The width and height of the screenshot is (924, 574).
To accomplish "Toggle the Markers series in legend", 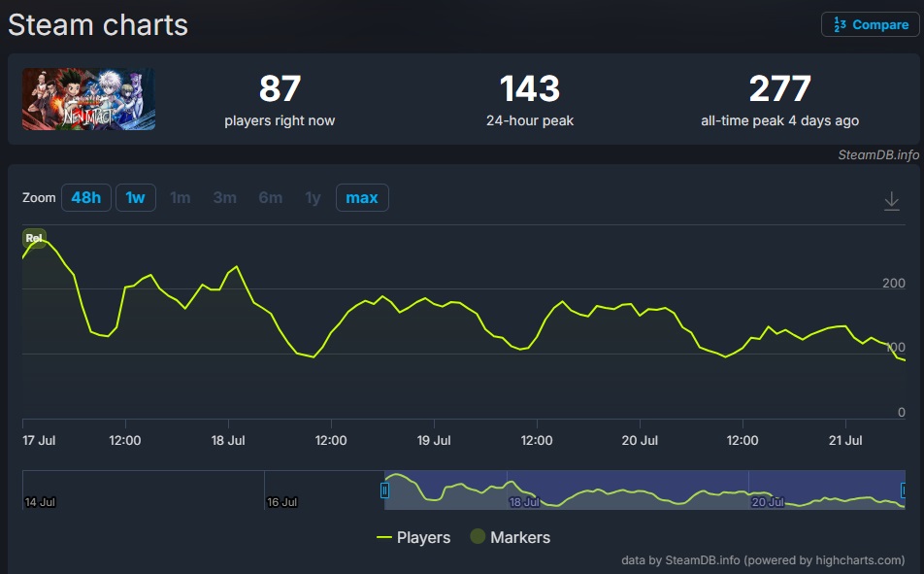I will (x=511, y=537).
